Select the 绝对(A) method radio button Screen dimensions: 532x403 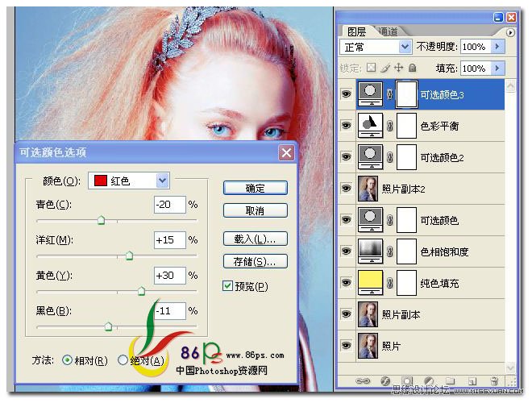[123, 360]
